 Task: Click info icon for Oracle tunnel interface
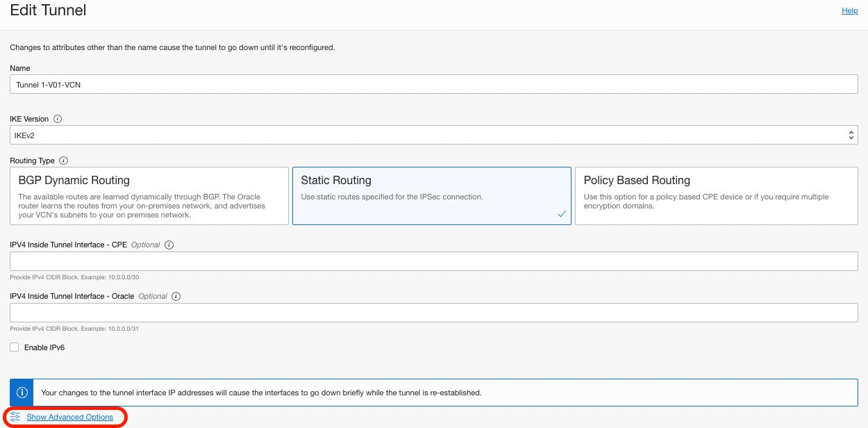[176, 296]
